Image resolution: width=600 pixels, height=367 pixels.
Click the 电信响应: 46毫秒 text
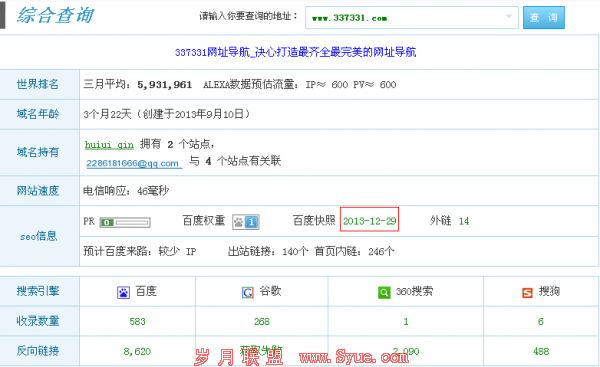pos(126,191)
